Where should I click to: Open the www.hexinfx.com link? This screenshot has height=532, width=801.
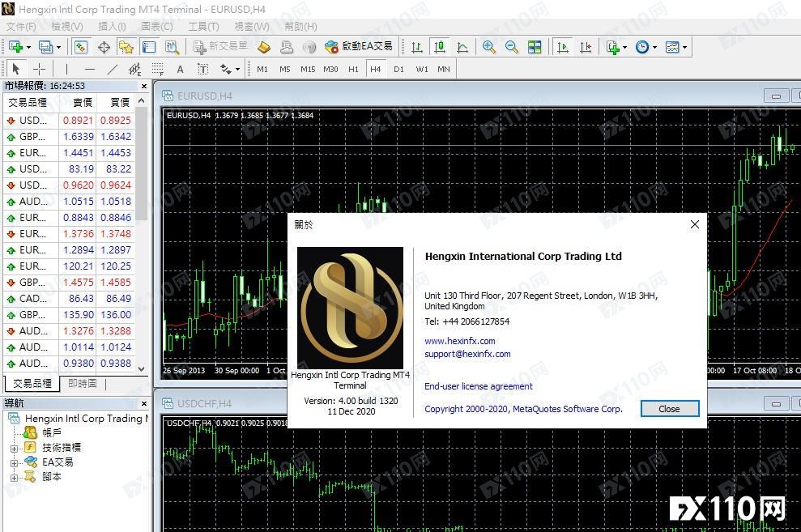(x=459, y=341)
